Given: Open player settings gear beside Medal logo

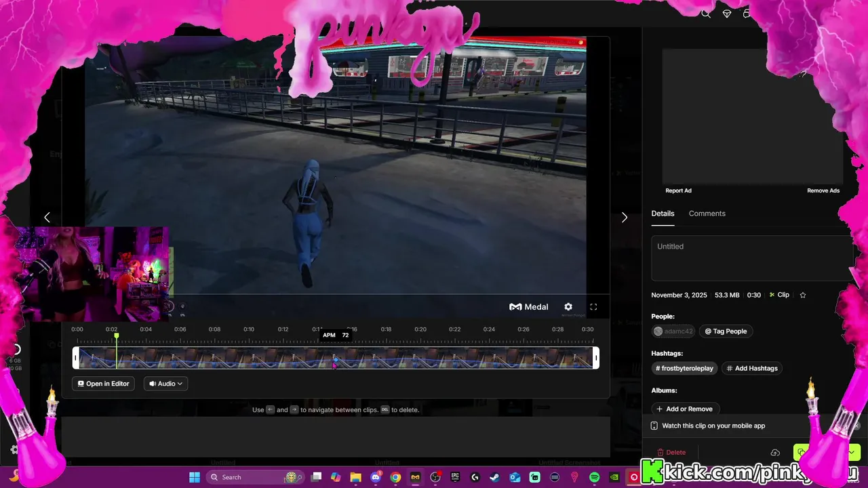Looking at the screenshot, I should coord(568,307).
